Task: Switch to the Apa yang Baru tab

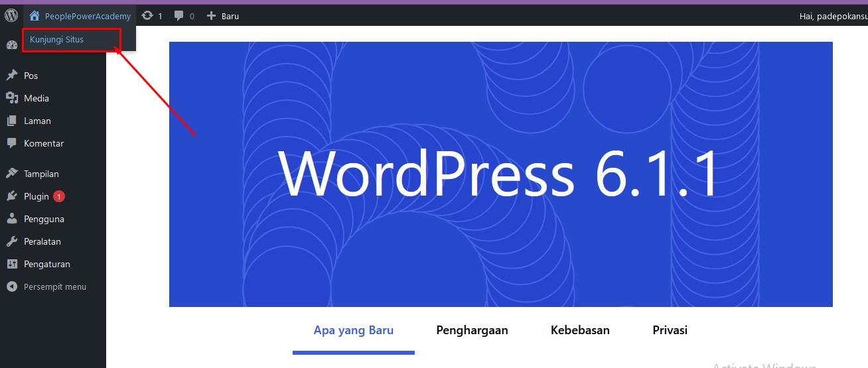Action: [x=354, y=330]
